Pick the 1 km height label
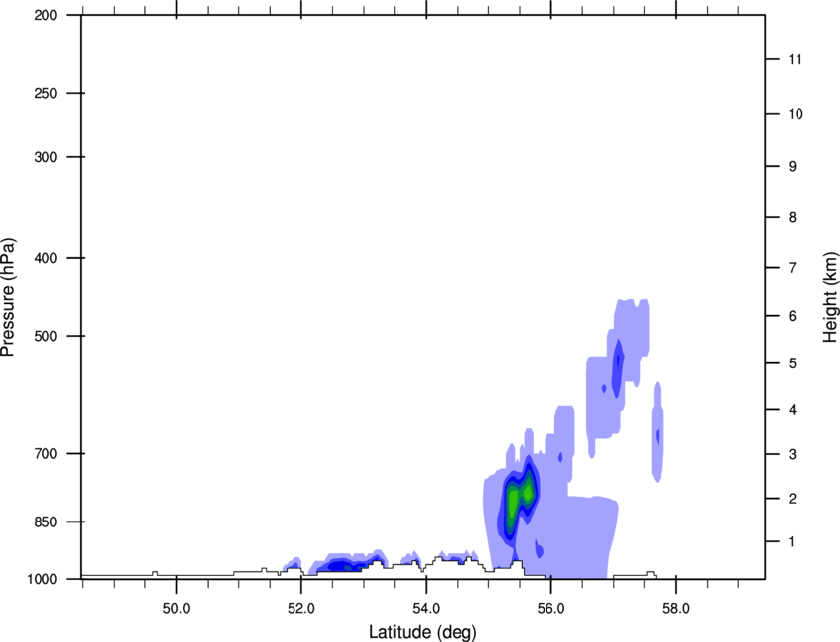Image resolution: width=840 pixels, height=642 pixels. [793, 542]
